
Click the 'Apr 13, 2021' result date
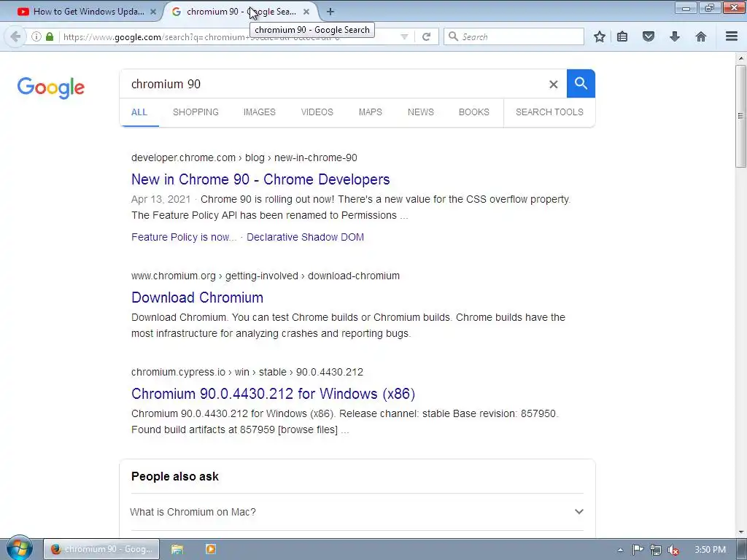click(x=160, y=199)
